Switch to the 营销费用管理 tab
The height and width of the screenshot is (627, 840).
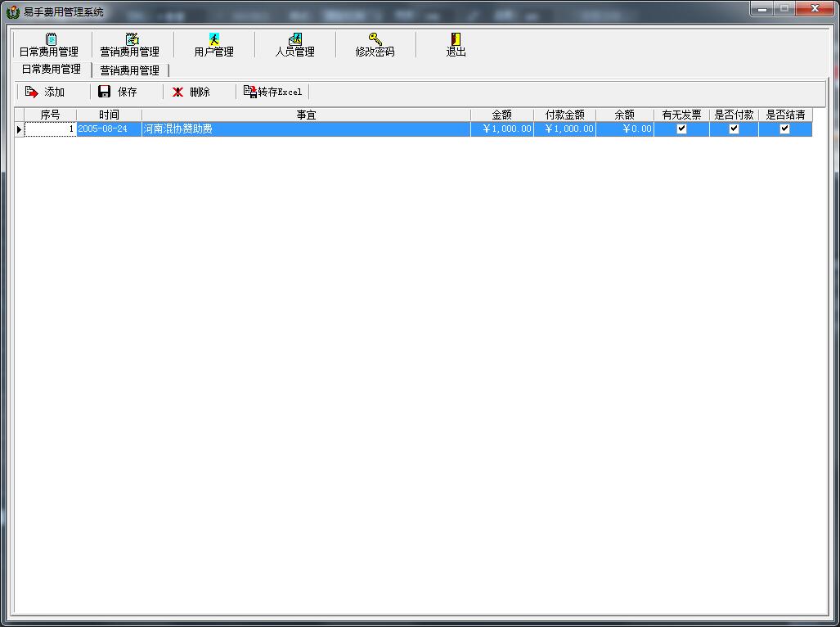pos(130,70)
